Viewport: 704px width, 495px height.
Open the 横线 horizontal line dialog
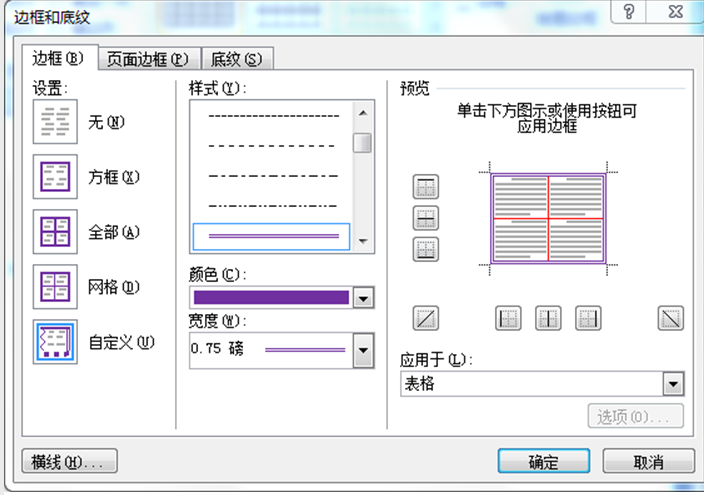[69, 462]
